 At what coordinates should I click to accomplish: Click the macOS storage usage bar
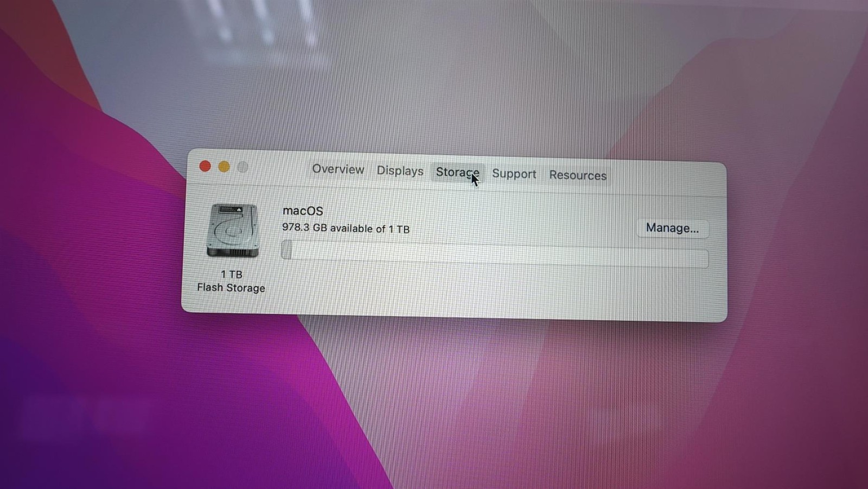494,255
